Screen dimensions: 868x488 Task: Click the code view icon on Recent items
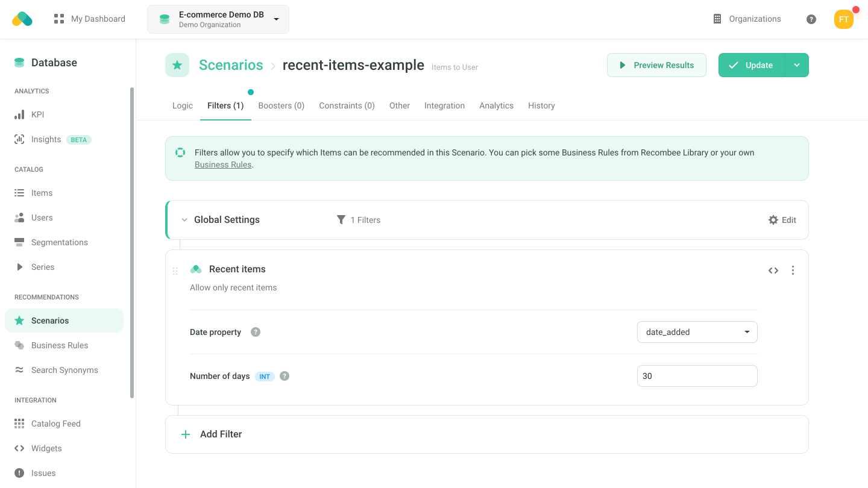point(773,271)
